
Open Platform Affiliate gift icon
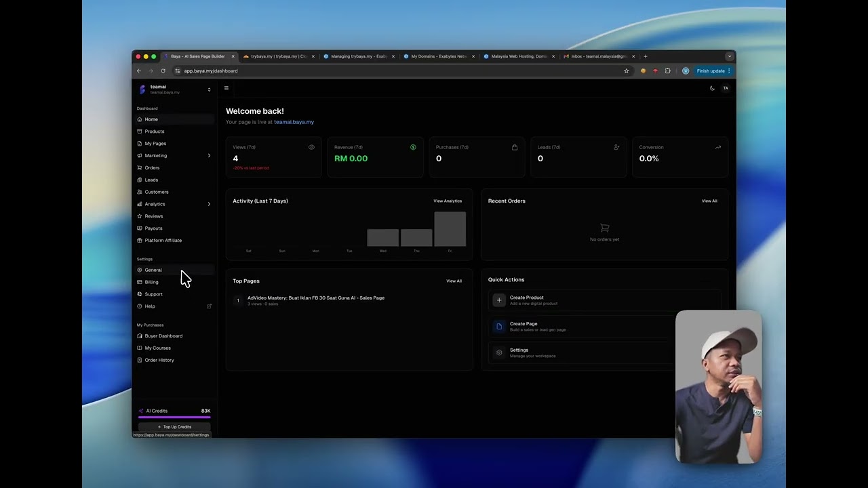[x=140, y=241]
